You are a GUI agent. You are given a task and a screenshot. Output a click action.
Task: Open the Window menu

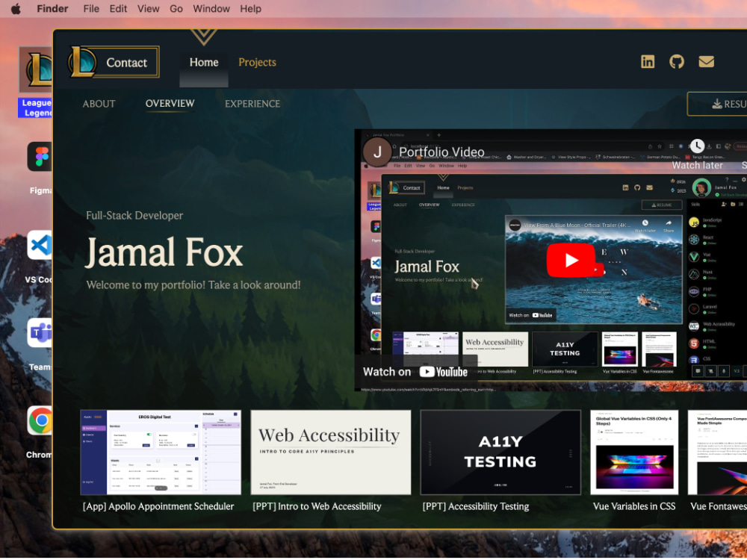tap(211, 8)
